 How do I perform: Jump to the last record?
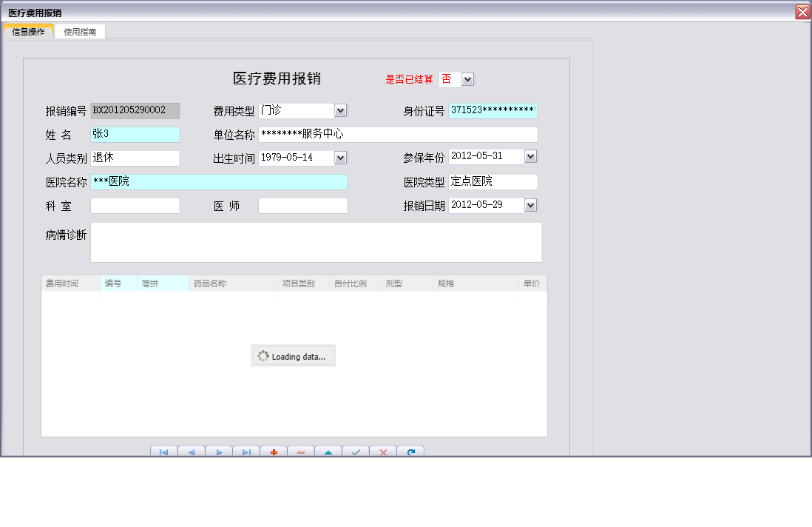(246, 451)
